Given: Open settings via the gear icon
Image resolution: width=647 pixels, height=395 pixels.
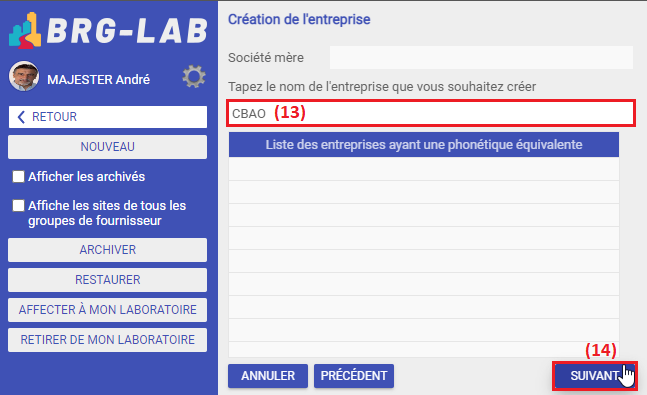Looking at the screenshot, I should tap(194, 76).
